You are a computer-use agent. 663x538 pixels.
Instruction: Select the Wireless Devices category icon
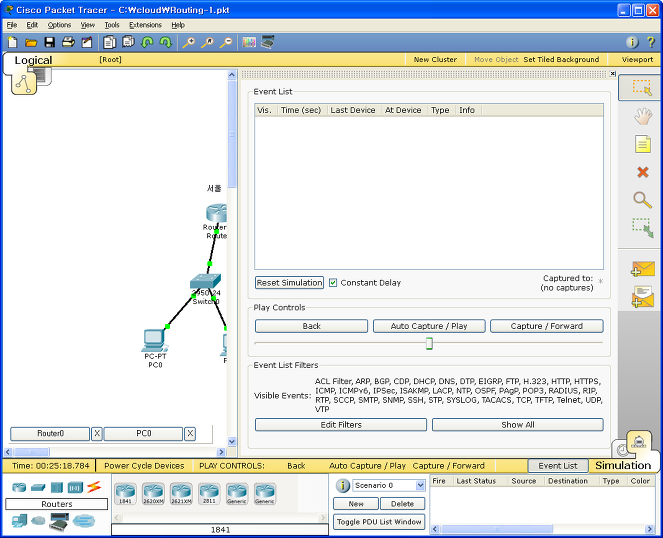(75, 487)
